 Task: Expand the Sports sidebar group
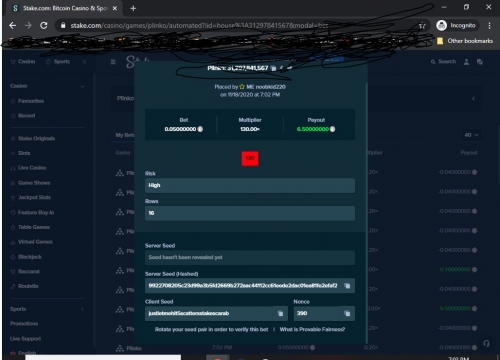pyautogui.click(x=82, y=309)
